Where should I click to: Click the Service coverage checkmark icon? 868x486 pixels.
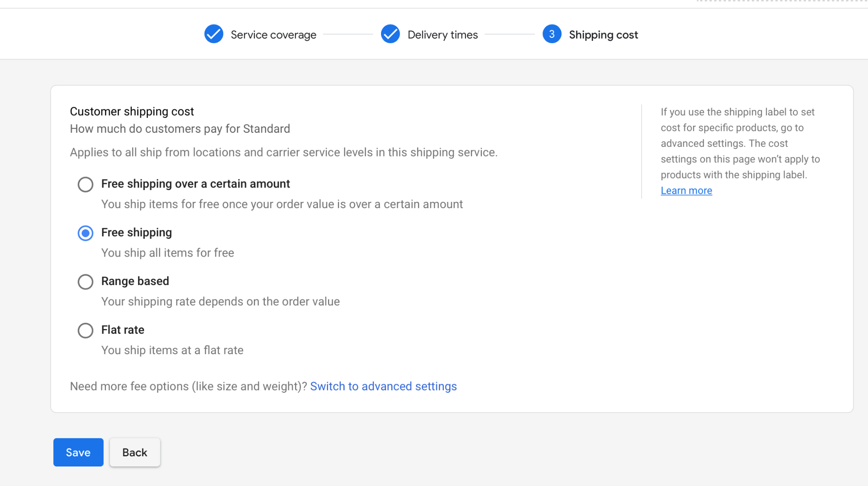click(x=214, y=34)
